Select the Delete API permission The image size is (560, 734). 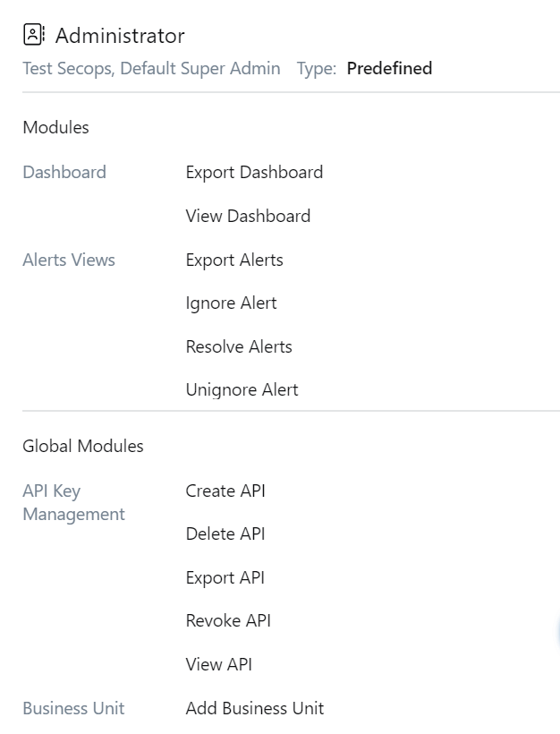[x=224, y=533]
